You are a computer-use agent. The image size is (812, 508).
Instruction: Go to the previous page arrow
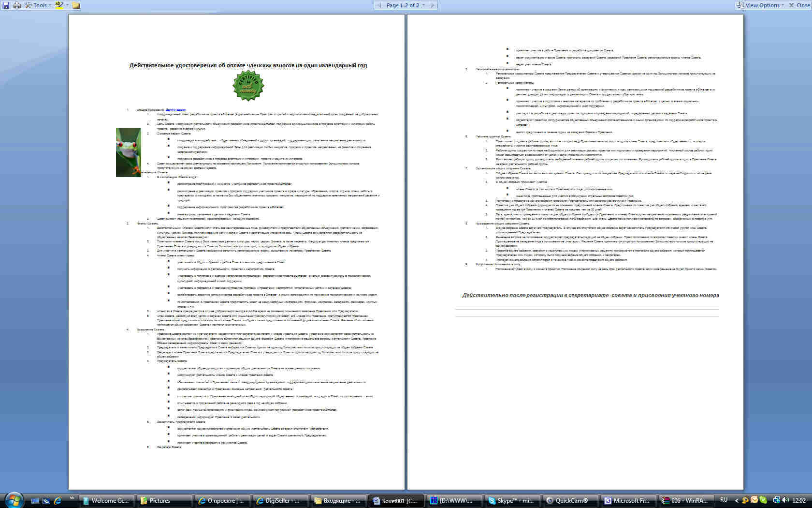pyautogui.click(x=379, y=5)
